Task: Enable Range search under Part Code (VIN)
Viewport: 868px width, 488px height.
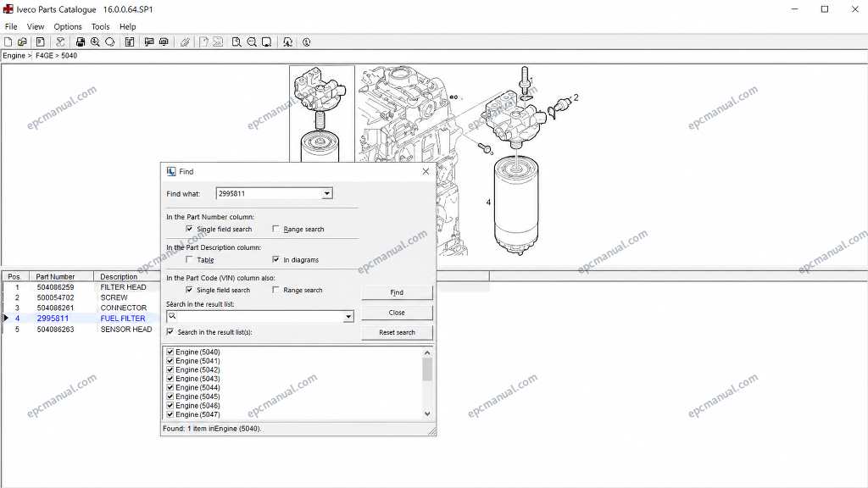Action: 275,290
